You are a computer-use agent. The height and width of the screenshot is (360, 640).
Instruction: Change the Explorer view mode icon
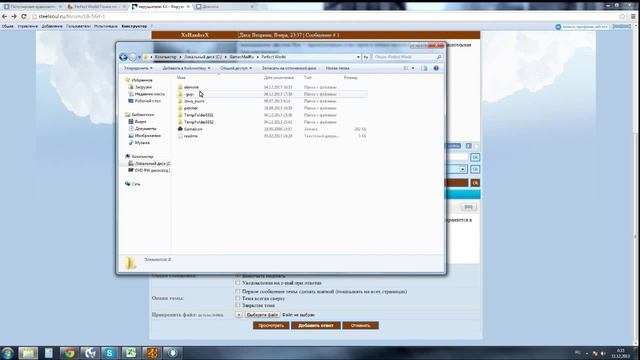point(406,68)
